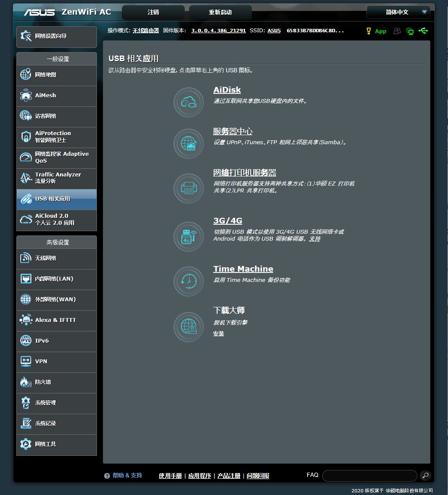Open 访客网络 guest network item
The image size is (448, 495).
tap(56, 116)
